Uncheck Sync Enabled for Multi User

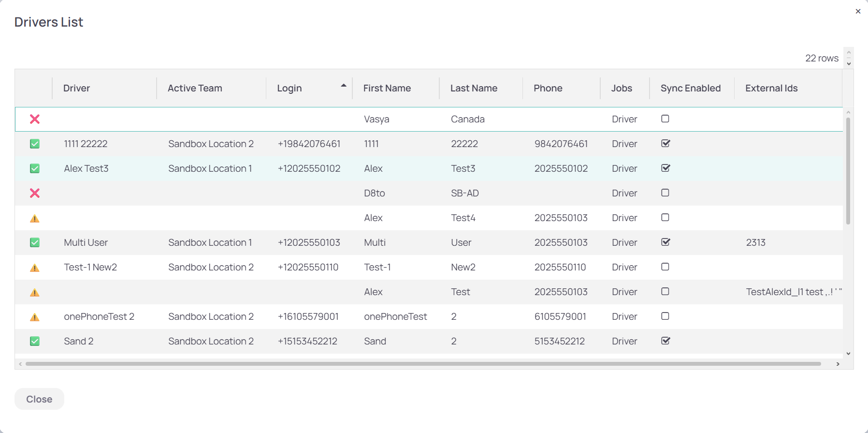click(665, 242)
